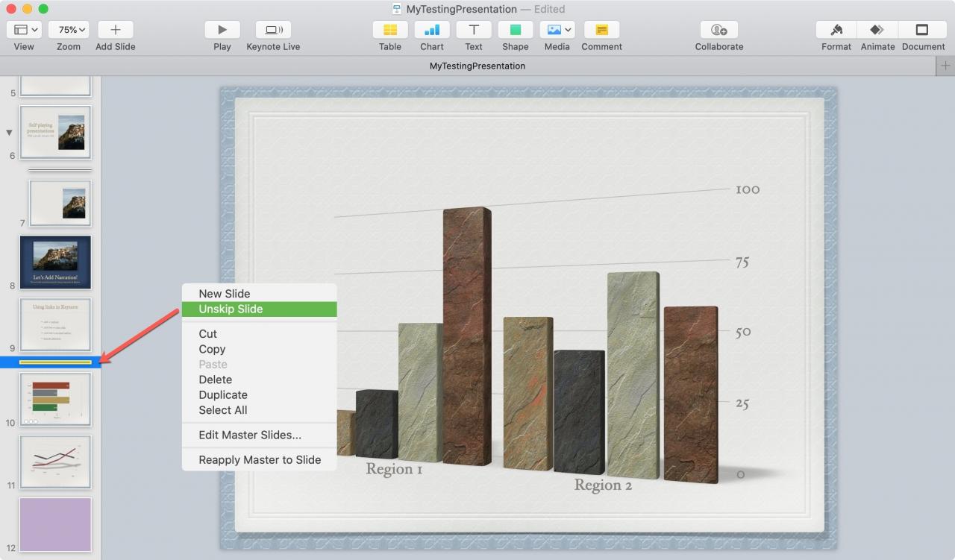This screenshot has width=955, height=560.
Task: Click the 75 axis value
Action: (x=742, y=262)
